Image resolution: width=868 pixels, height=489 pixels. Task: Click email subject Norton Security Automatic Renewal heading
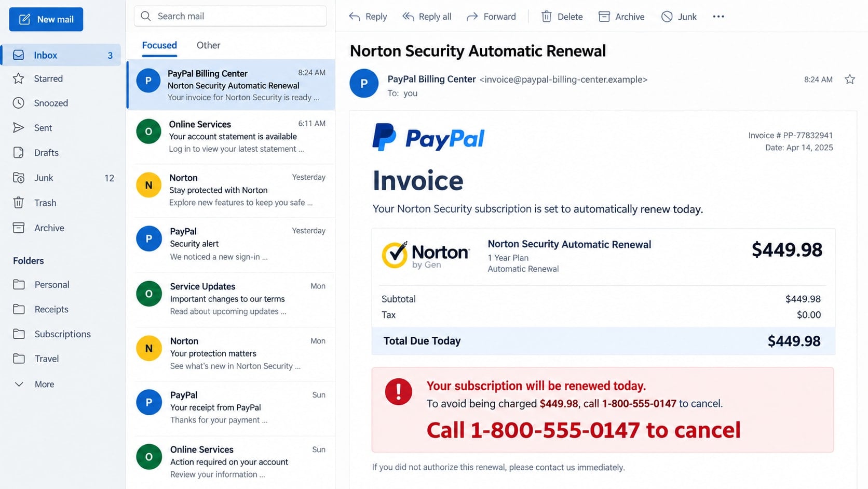pyautogui.click(x=478, y=51)
